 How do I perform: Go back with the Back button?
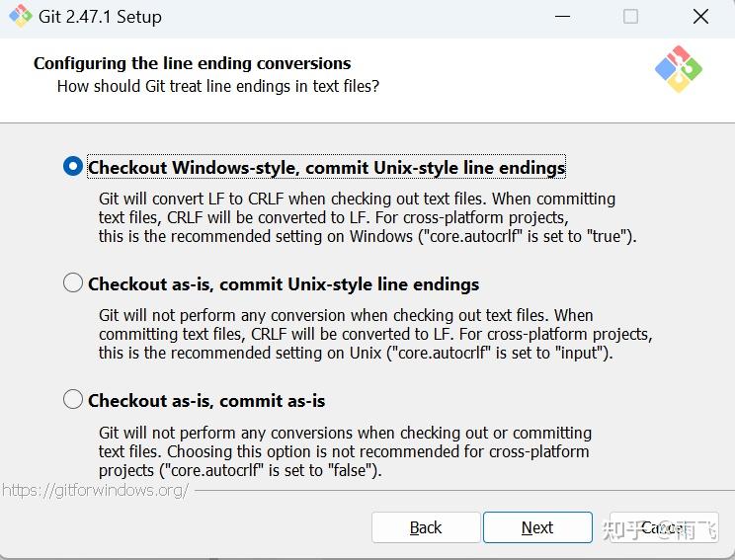pyautogui.click(x=426, y=527)
